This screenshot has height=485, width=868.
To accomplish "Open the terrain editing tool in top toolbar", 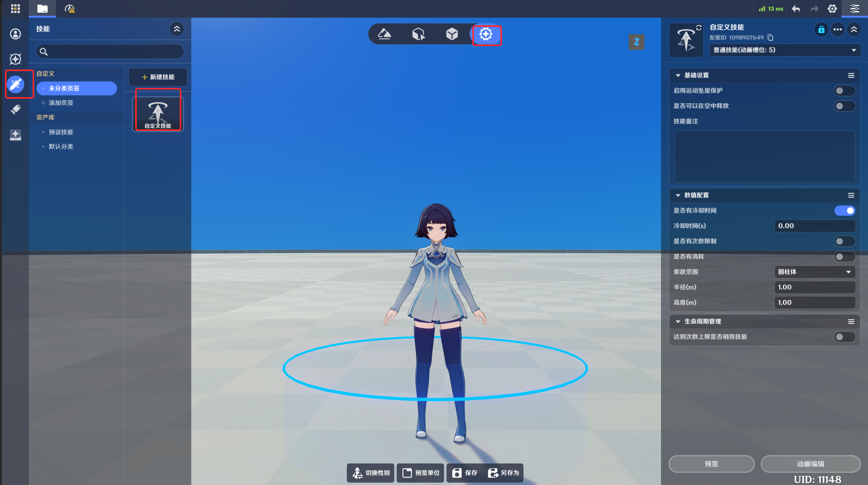I will click(x=384, y=34).
